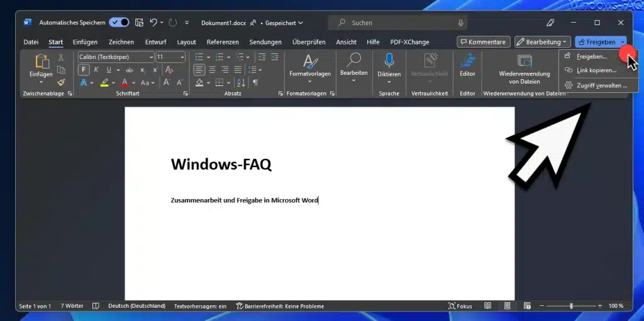Screen dimensions: 644x321
Task: Open the Formatvorlagen styles gallery
Action: point(309,68)
